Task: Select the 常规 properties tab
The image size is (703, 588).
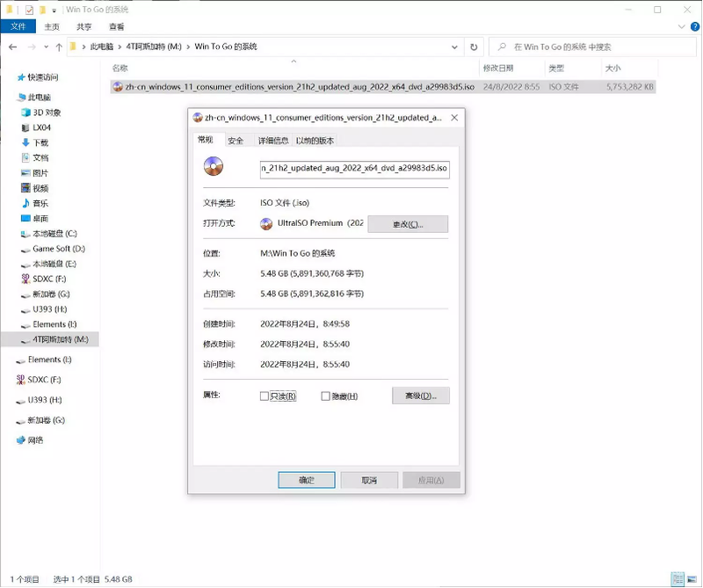Action: pos(206,140)
